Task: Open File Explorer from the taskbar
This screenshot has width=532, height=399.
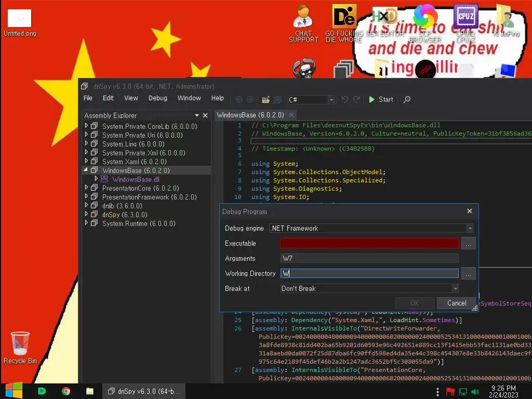Action: point(89,391)
